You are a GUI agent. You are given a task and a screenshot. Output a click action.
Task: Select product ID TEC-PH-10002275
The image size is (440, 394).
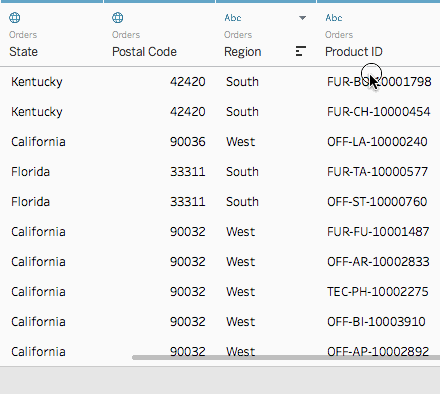[378, 292]
